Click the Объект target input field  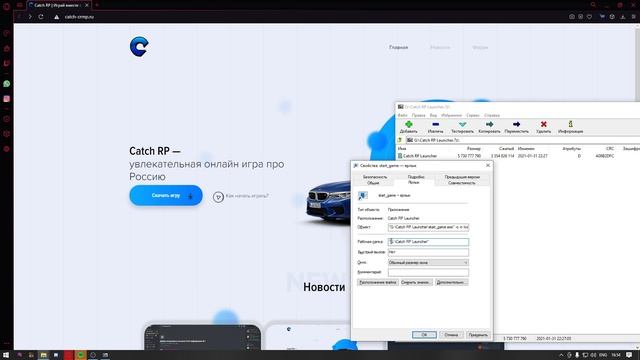tap(428, 227)
